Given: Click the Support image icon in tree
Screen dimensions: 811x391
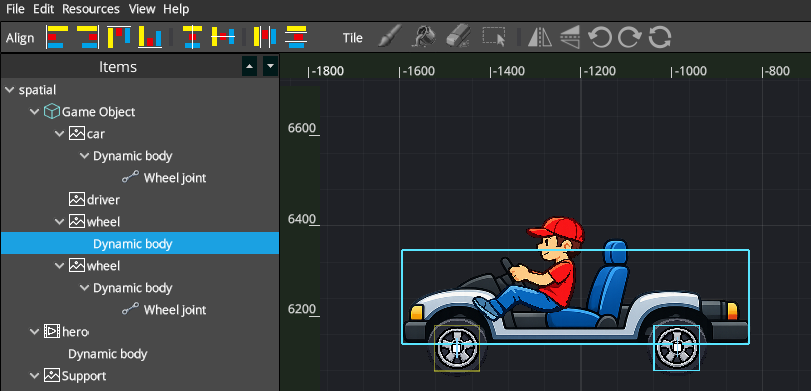Looking at the screenshot, I should pyautogui.click(x=51, y=375).
